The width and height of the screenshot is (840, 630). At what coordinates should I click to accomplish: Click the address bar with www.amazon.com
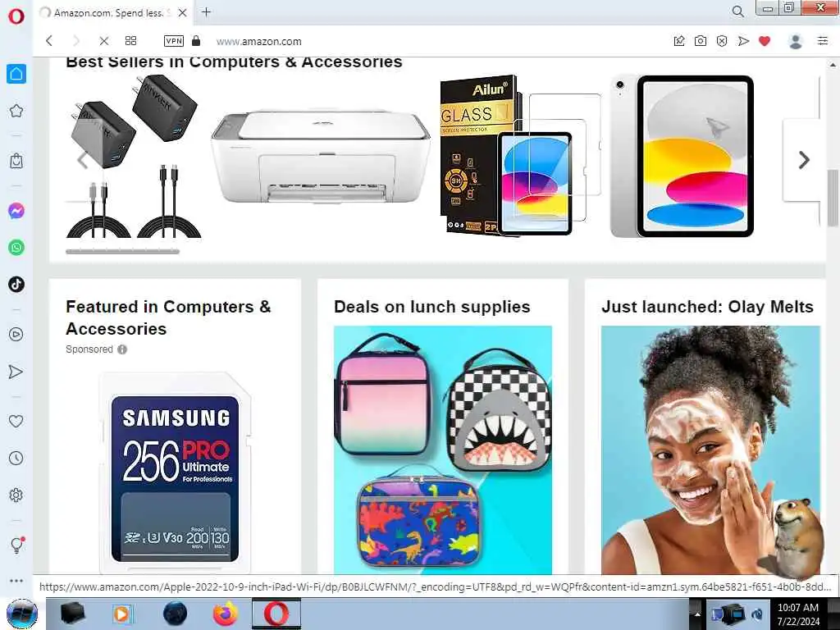258,41
